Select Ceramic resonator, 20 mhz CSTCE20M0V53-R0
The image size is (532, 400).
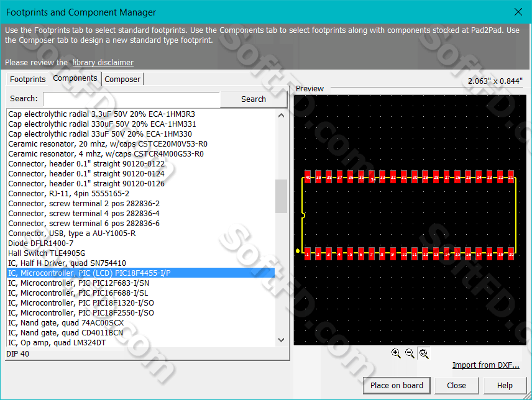tap(141, 143)
